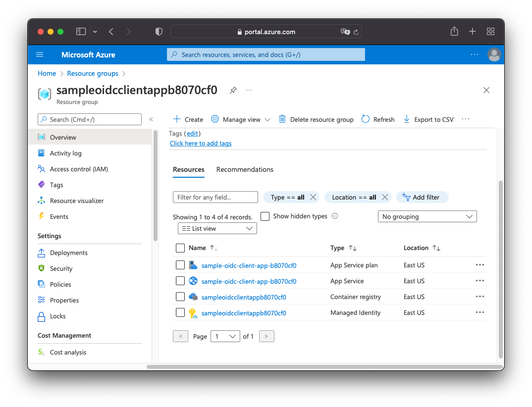Screen dimensions: 532x407
Task: Check the Container registry row checkbox
Action: pos(180,297)
